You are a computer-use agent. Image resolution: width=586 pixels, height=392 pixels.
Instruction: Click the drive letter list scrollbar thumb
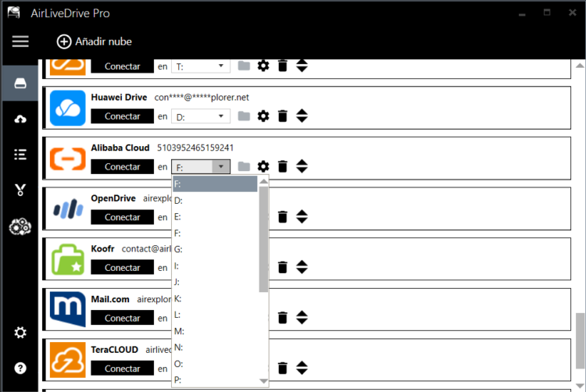pyautogui.click(x=263, y=238)
